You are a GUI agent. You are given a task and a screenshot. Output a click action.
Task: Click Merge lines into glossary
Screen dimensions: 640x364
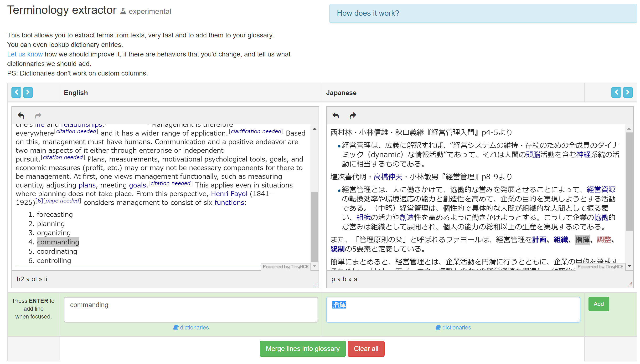click(x=303, y=349)
